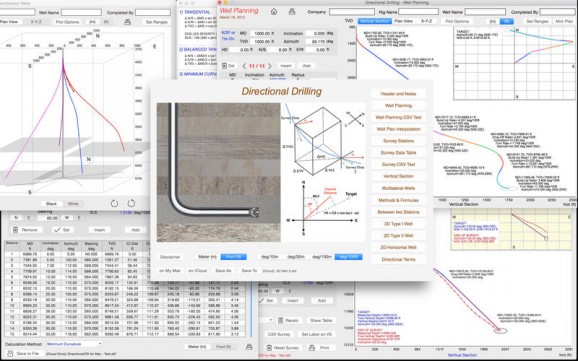Viewport: 578px width, 361px height.
Task: Open 2D Horizontal Well module
Action: [x=398, y=247]
